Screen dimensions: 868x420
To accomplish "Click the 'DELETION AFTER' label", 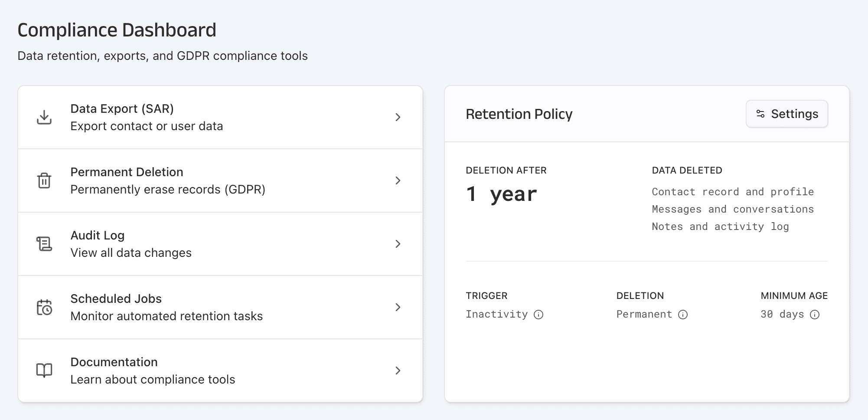I will [506, 171].
